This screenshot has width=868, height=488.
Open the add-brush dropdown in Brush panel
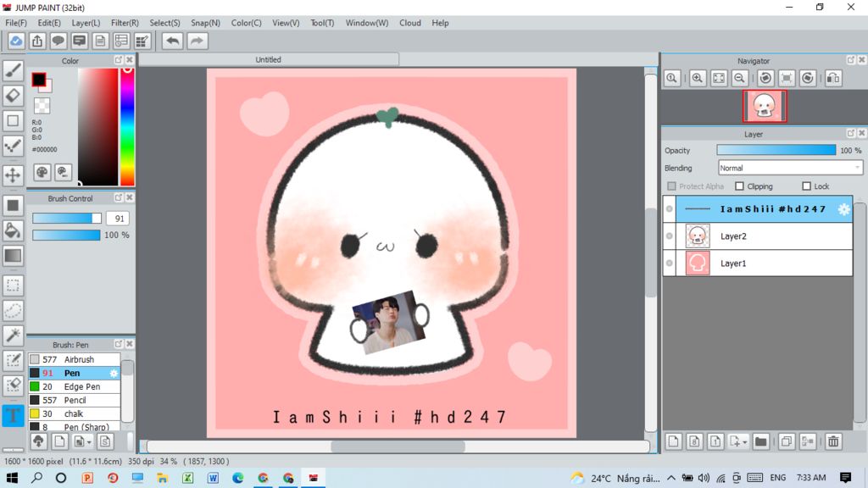point(88,442)
